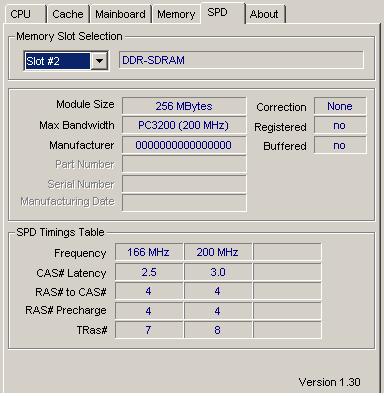Click the empty Serial Number field
Viewport: 384px width, 396px height.
click(184, 184)
